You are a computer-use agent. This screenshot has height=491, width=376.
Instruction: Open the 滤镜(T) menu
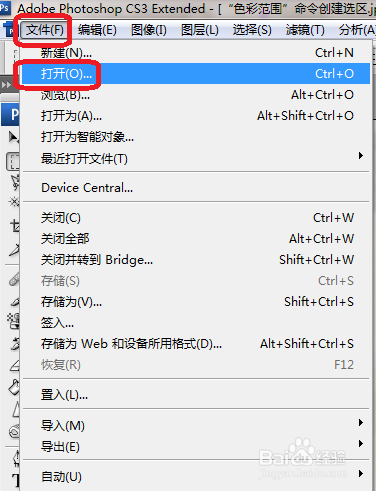click(305, 30)
